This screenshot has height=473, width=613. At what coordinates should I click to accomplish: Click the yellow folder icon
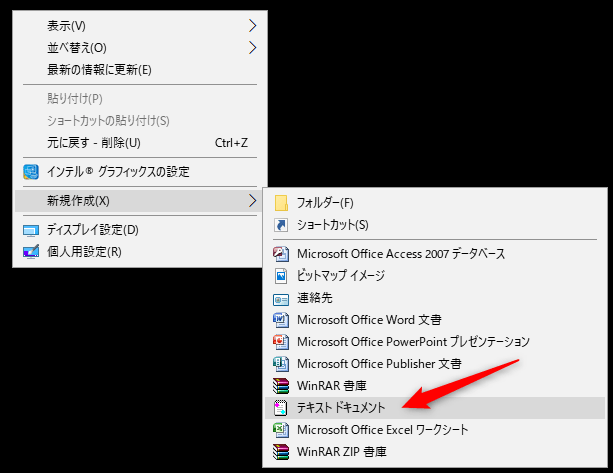pos(281,203)
